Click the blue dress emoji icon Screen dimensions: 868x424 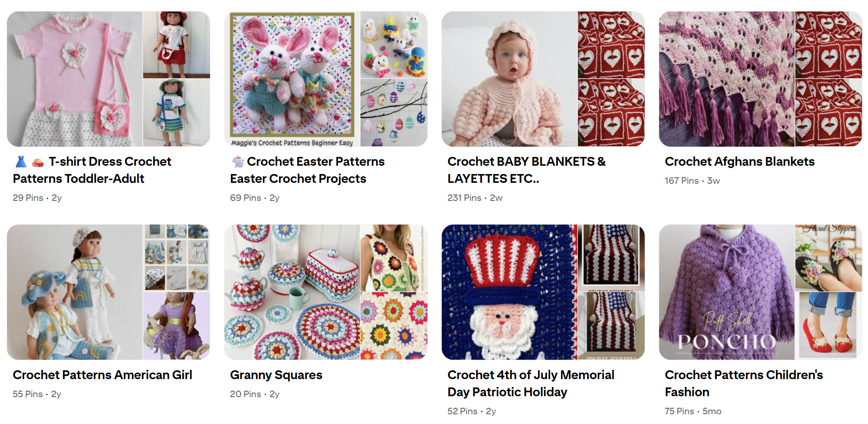[x=21, y=162]
